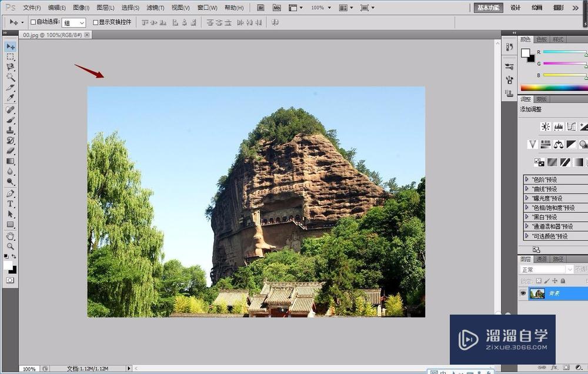
Task: Toggle lock position
Action: tap(554, 281)
